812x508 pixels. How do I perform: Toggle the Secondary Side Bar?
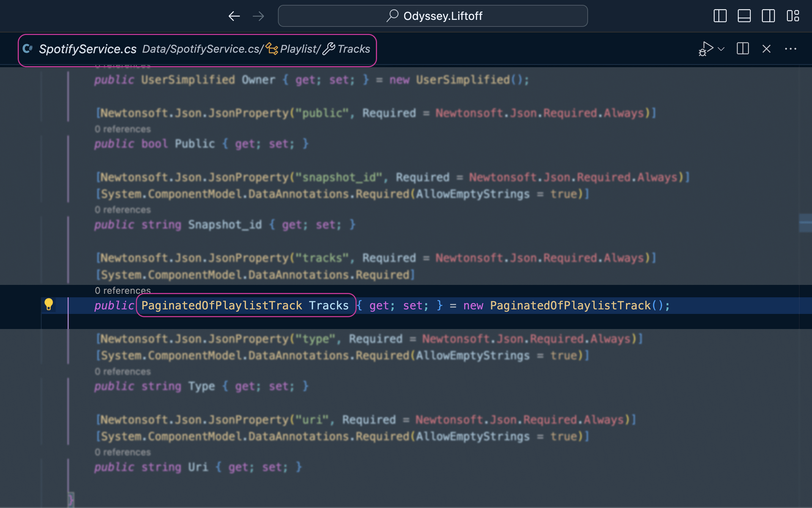(769, 16)
